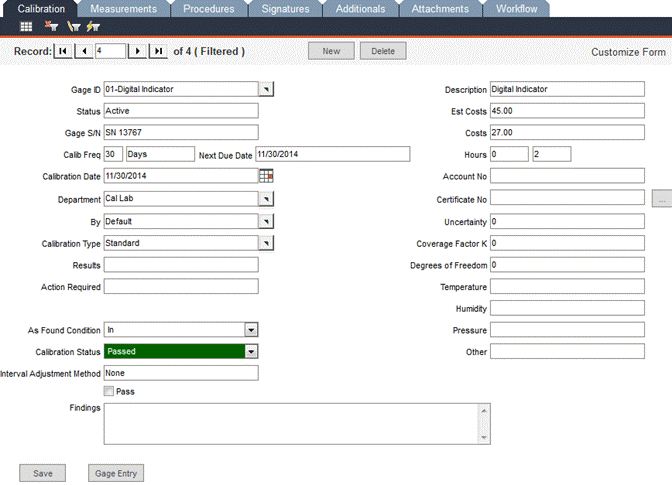
Task: Open the Gage ID lookup list
Action: 266,89
